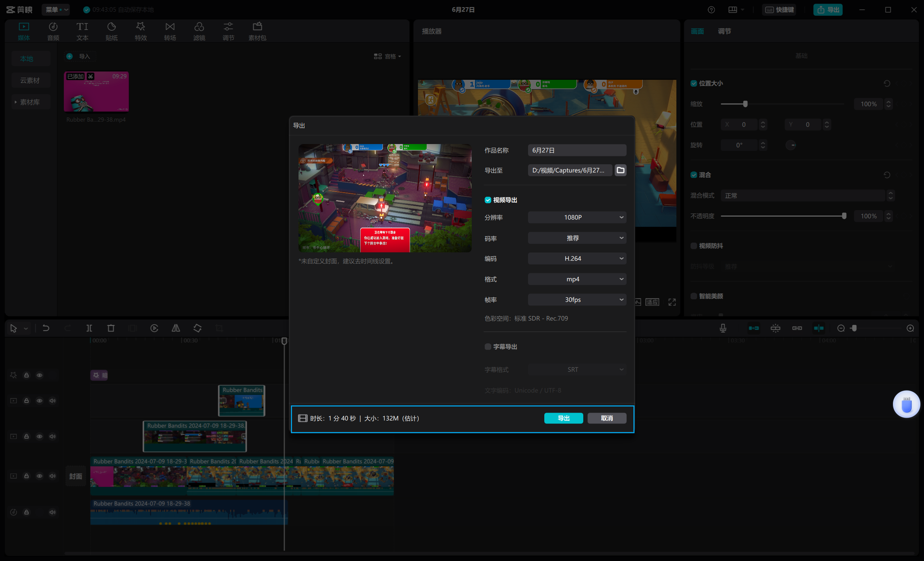The width and height of the screenshot is (924, 561).
Task: Open the 滤镜 filters panel
Action: click(x=199, y=31)
